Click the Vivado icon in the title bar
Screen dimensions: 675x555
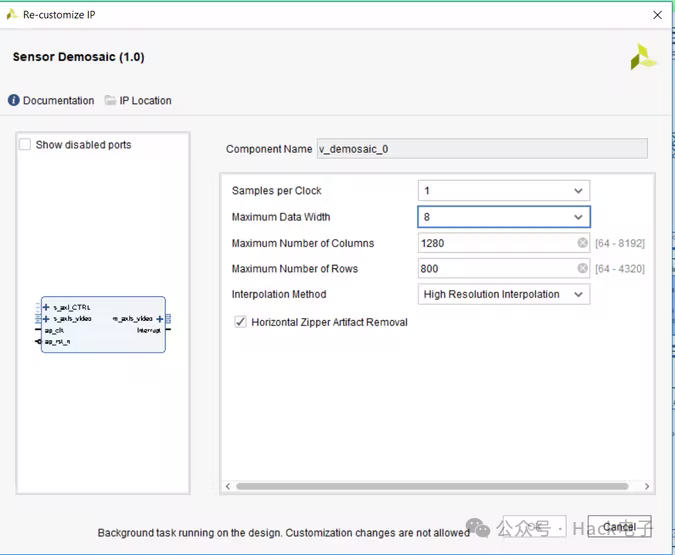click(12, 15)
